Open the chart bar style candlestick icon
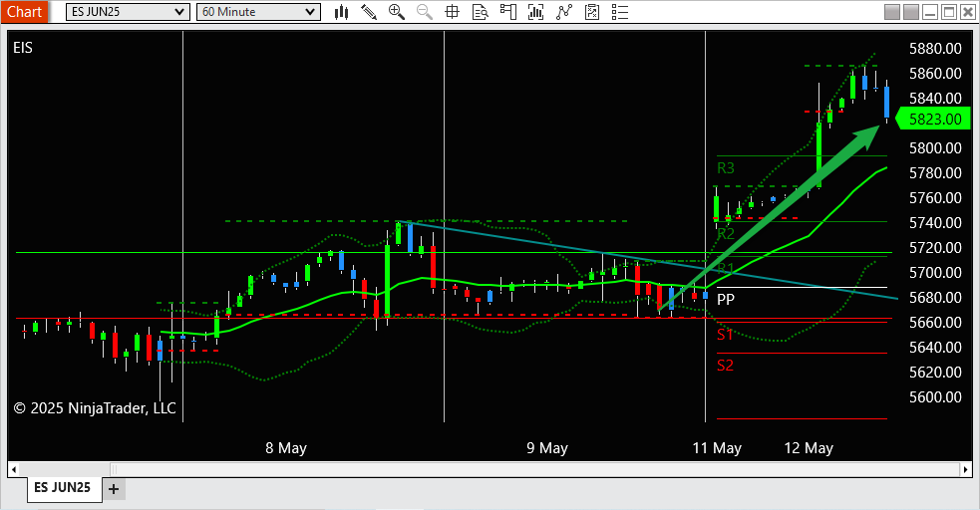The height and width of the screenshot is (510, 980). click(341, 12)
